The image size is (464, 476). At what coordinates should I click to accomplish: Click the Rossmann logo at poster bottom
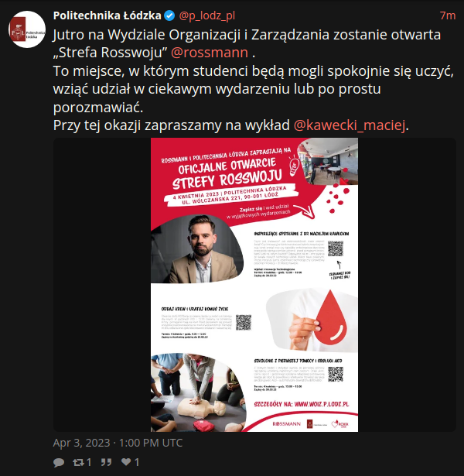[286, 424]
